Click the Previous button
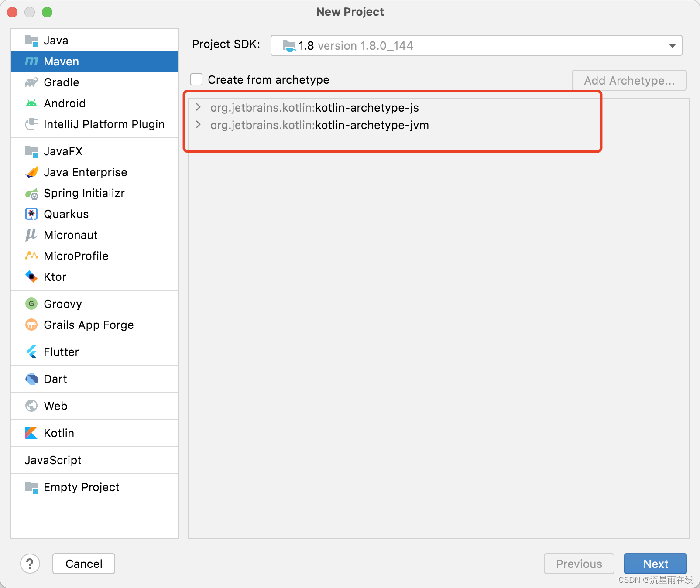 (x=579, y=564)
